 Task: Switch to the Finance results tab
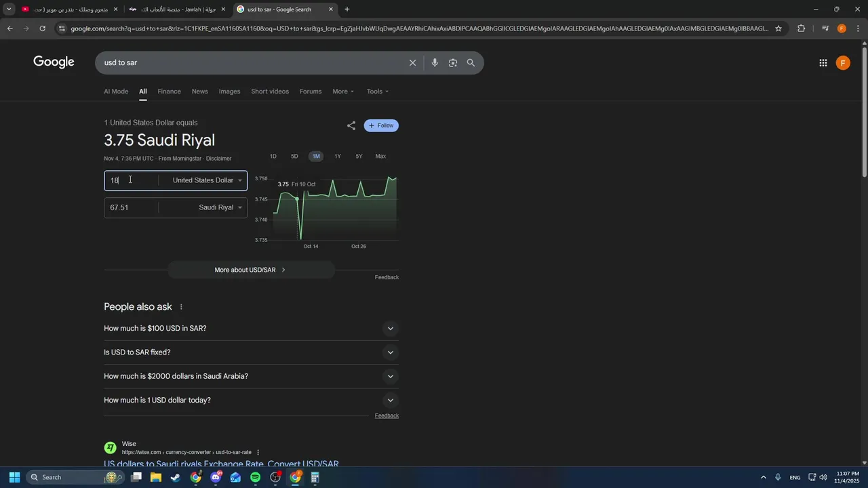[x=169, y=91]
